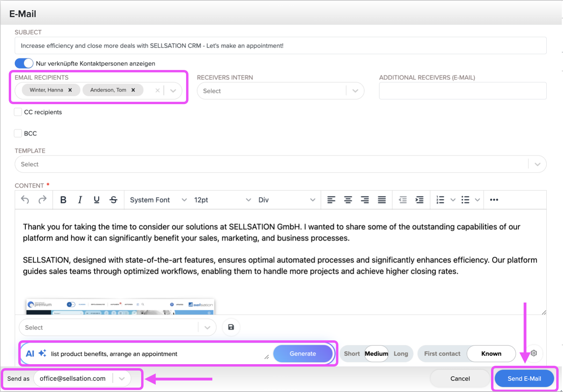563x392 pixels.
Task: Remove Anderson, Tom from recipients
Action: [x=133, y=90]
